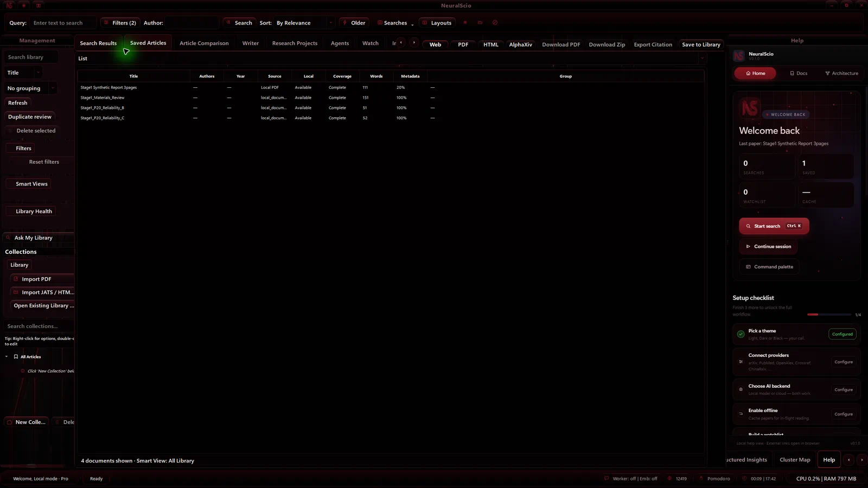
Task: Open the Sort By Relevance dropdown
Action: click(x=304, y=23)
